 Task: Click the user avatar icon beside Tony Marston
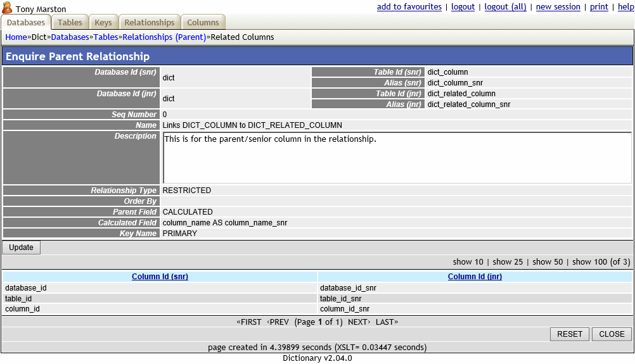[x=7, y=8]
